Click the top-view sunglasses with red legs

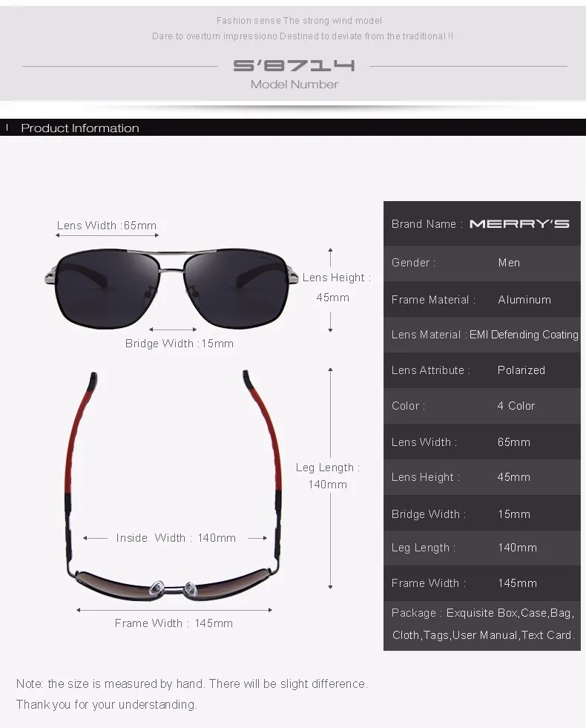[x=173, y=485]
